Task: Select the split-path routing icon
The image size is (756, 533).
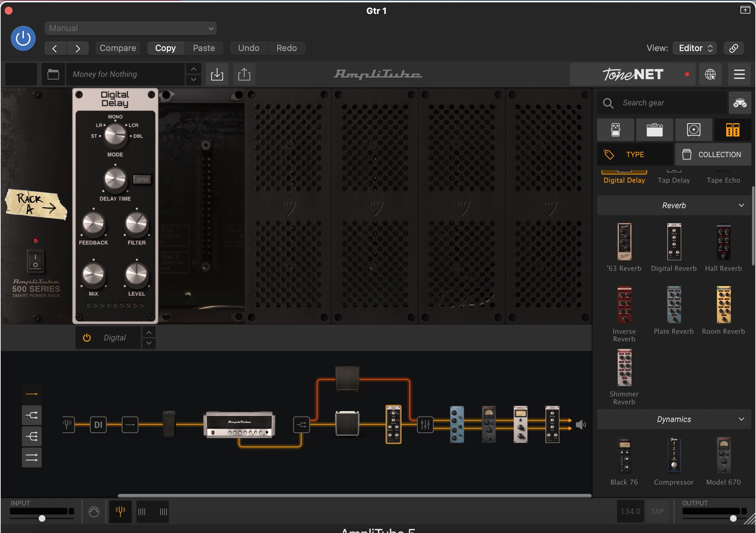Action: click(32, 415)
